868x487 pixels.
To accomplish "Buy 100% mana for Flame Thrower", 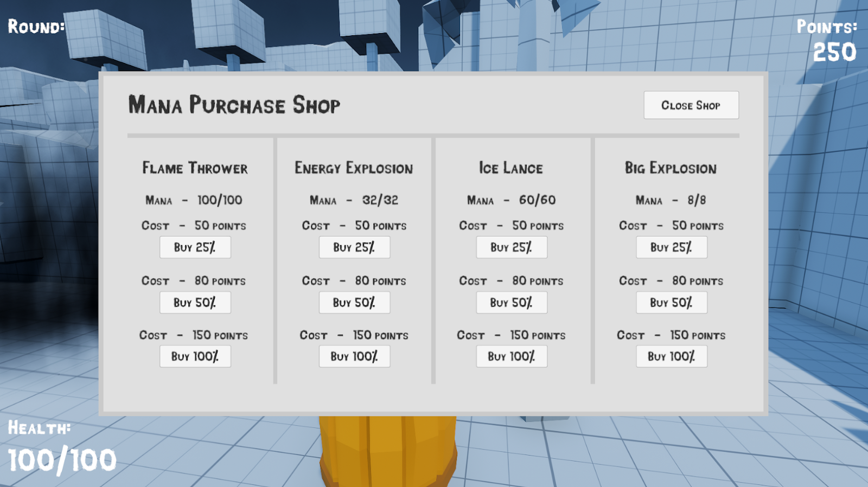I will 195,356.
